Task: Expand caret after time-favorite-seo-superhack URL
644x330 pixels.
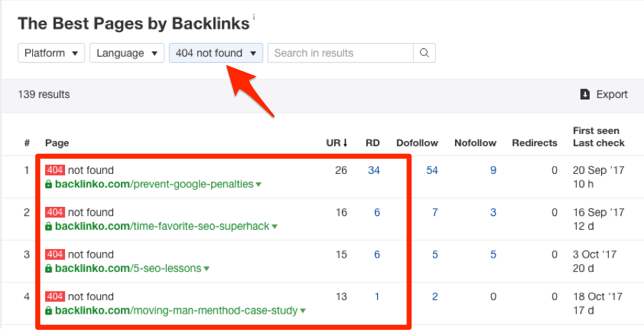Action: click(274, 227)
